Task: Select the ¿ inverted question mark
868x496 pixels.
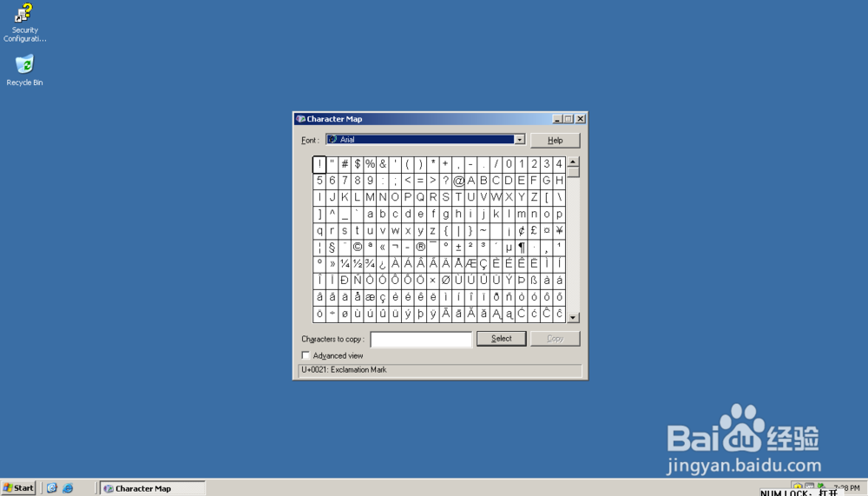Action: 383,264
